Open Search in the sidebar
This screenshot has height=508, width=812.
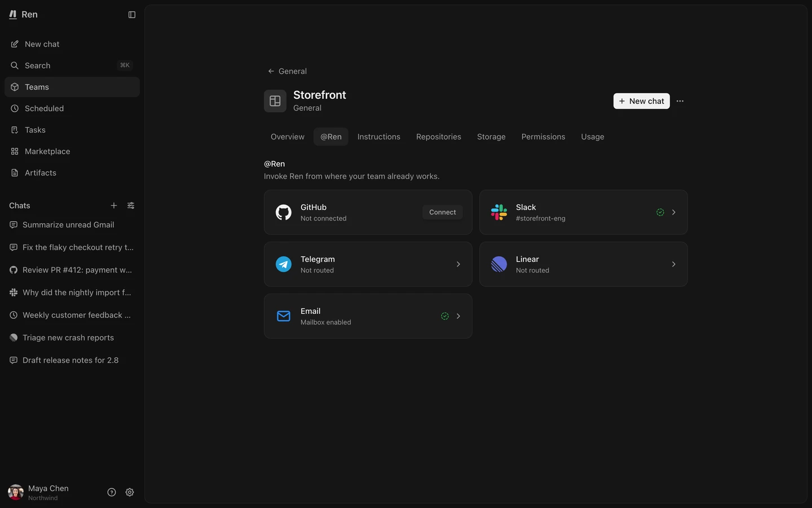tap(72, 65)
